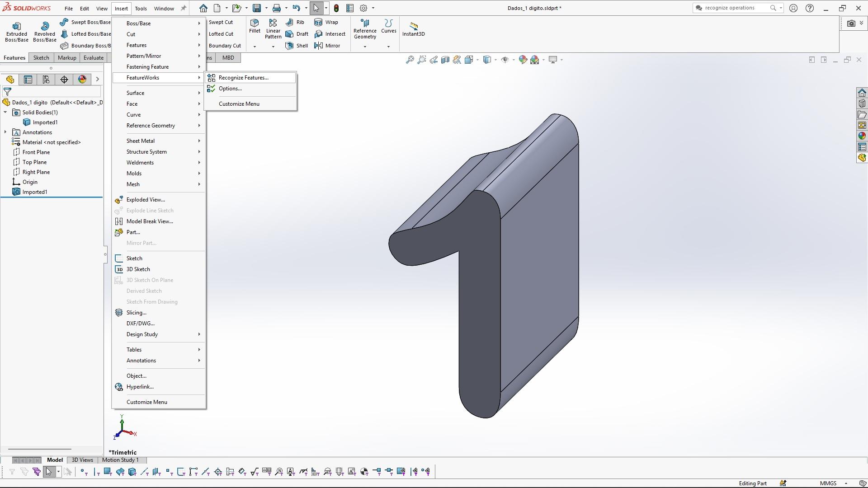Pin the menu bar with pushpin
This screenshot has height=488, width=868.
tap(184, 8)
